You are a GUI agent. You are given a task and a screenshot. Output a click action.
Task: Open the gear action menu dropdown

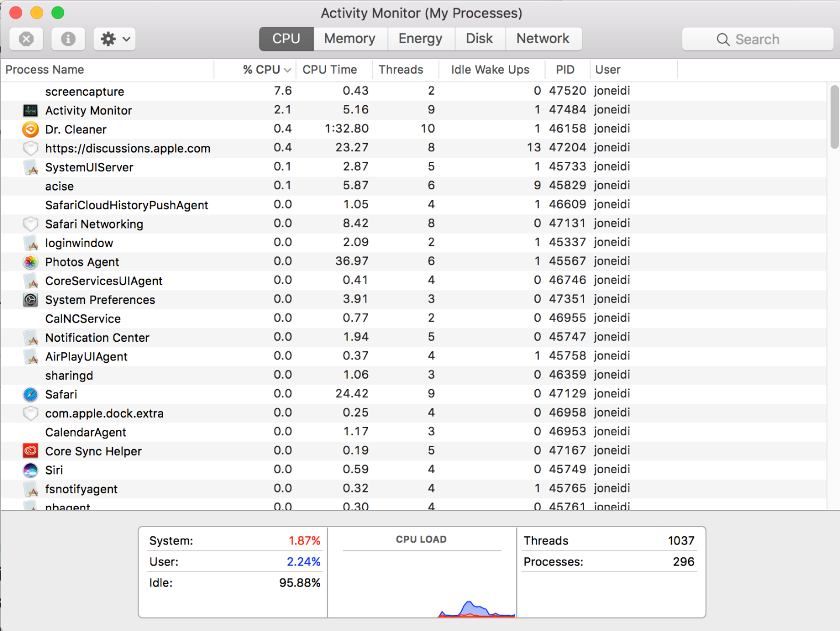(114, 39)
